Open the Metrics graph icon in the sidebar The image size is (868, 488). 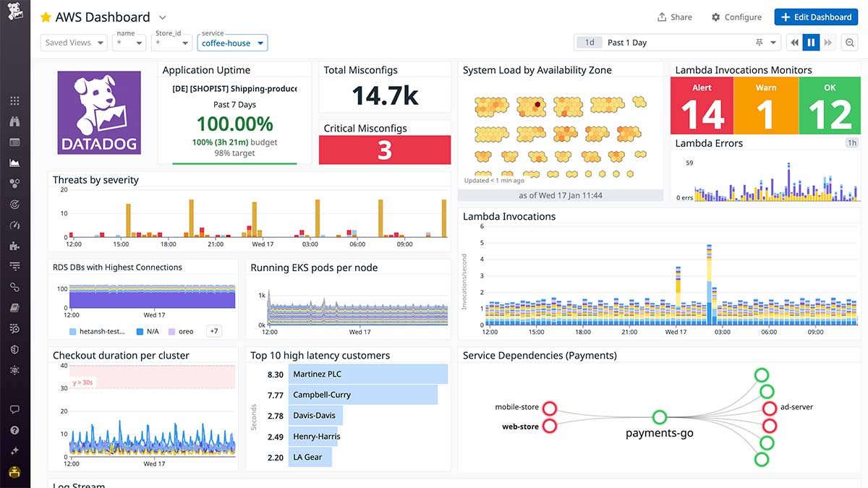coord(15,163)
